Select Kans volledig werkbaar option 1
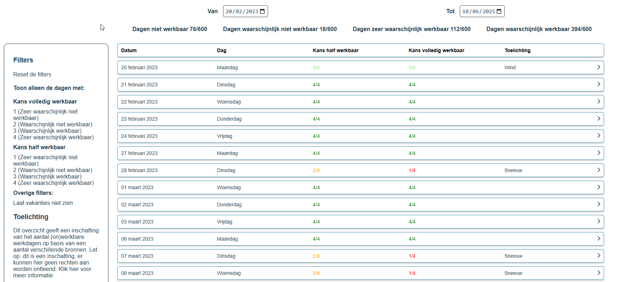This screenshot has width=644, height=282. (45, 115)
